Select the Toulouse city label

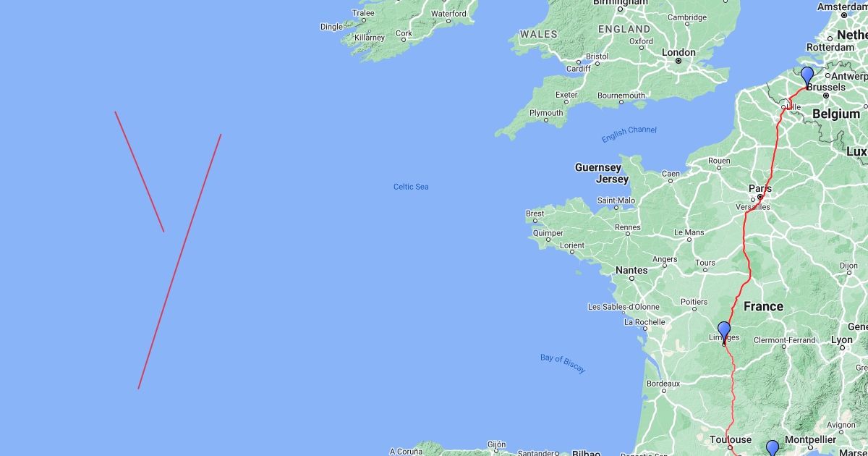tap(731, 439)
